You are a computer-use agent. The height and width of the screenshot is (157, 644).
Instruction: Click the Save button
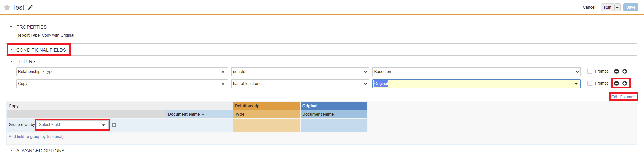tap(631, 7)
